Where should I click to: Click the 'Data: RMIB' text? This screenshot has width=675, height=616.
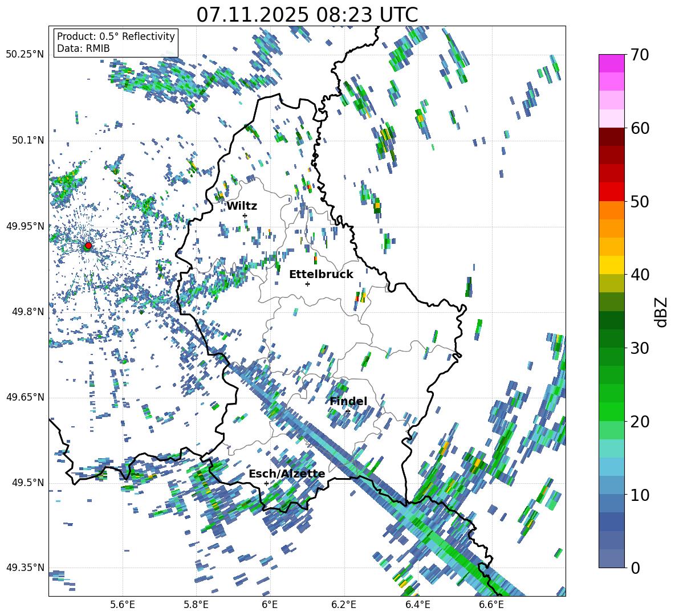[x=83, y=48]
